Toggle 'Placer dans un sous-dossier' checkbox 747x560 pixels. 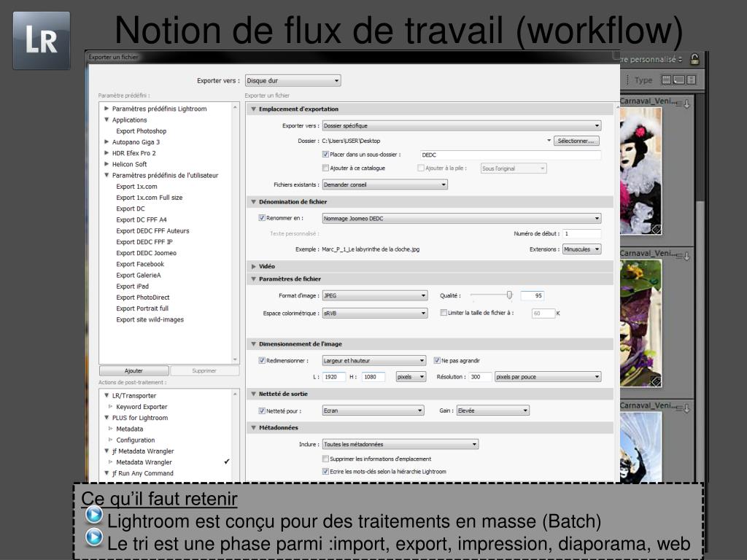click(x=326, y=155)
